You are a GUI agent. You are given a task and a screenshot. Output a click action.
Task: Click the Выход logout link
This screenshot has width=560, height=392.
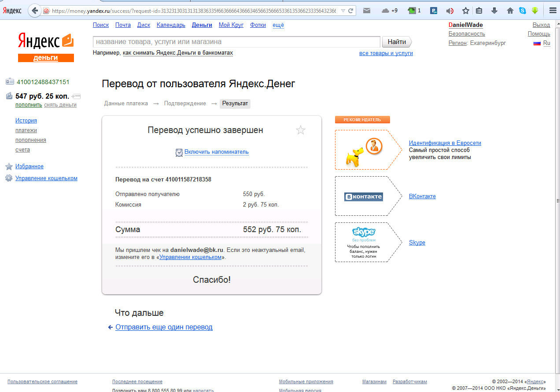click(x=542, y=25)
